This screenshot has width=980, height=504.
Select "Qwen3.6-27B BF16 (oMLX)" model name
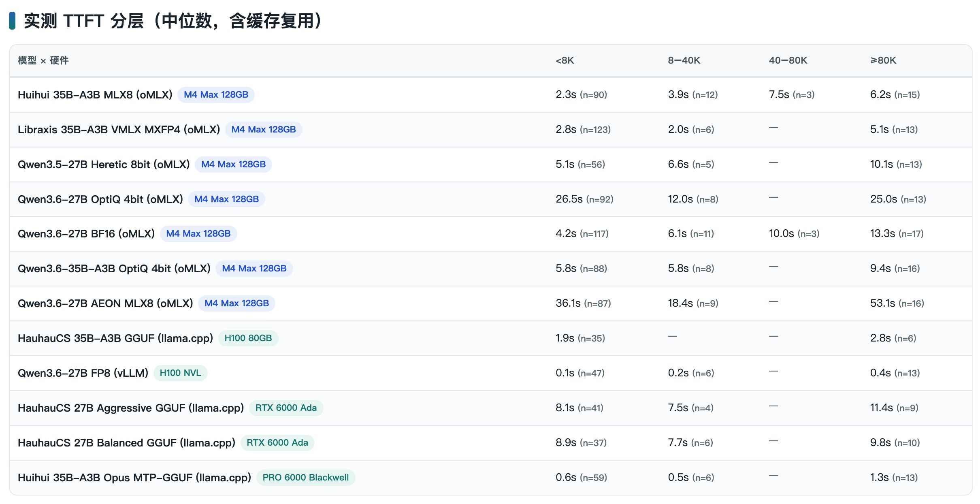point(86,234)
